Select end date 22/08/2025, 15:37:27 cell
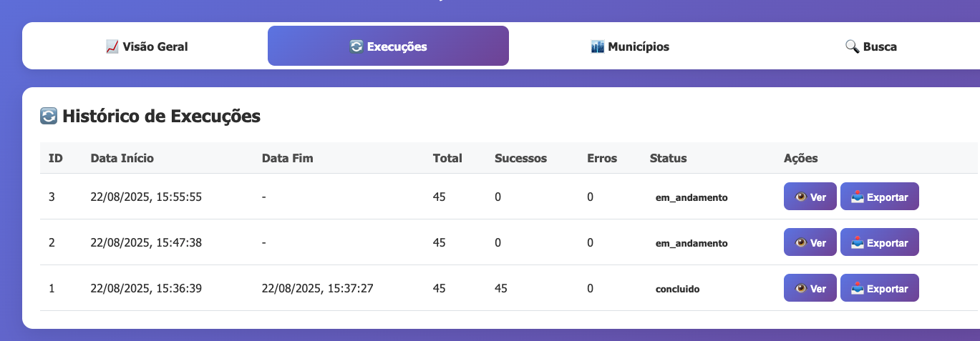The image size is (980, 341). coord(318,288)
